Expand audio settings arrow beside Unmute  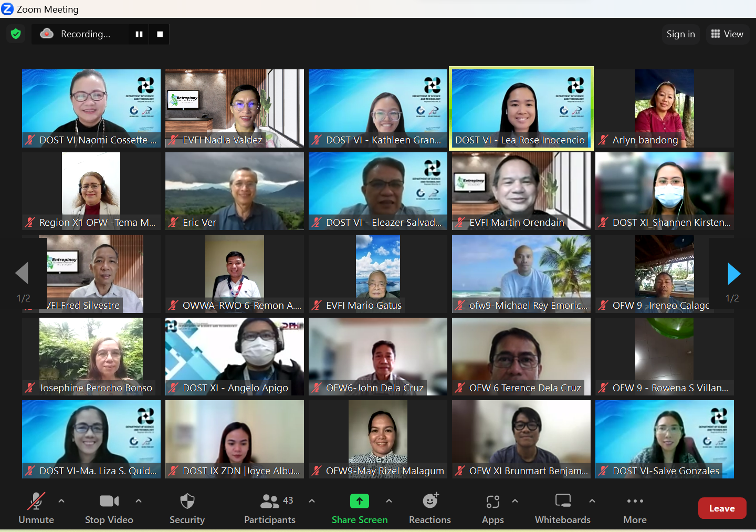coord(61,501)
